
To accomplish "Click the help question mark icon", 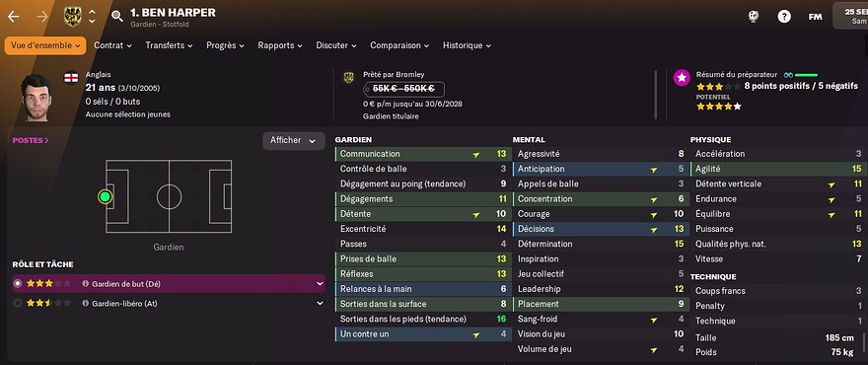I will pyautogui.click(x=784, y=17).
